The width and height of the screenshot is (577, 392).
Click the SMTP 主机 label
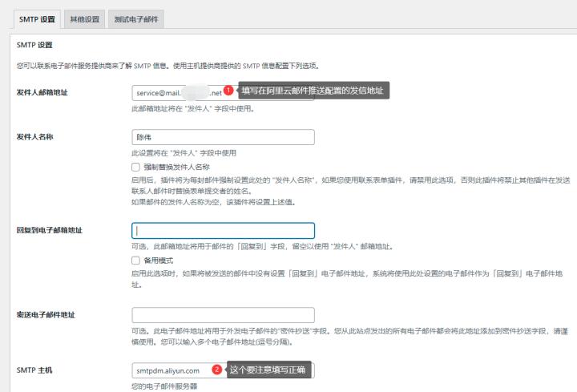34,370
